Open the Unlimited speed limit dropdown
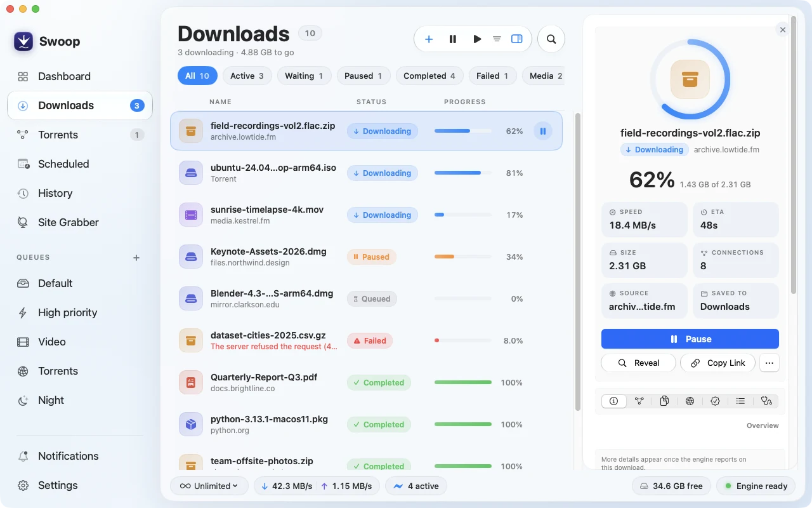Viewport: 812px width, 508px height. click(x=209, y=486)
